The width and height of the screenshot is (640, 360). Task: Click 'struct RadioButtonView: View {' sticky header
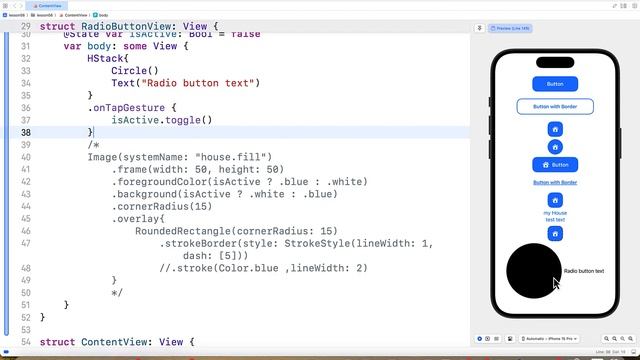(129, 27)
